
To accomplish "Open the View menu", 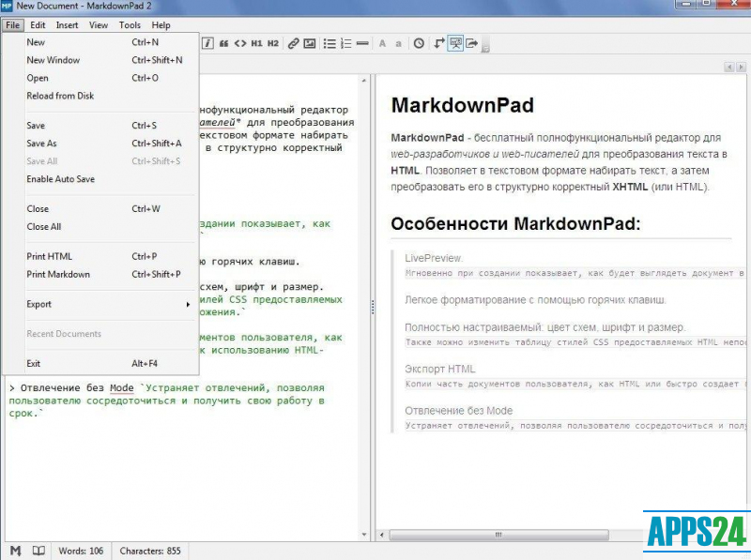I will 99,25.
